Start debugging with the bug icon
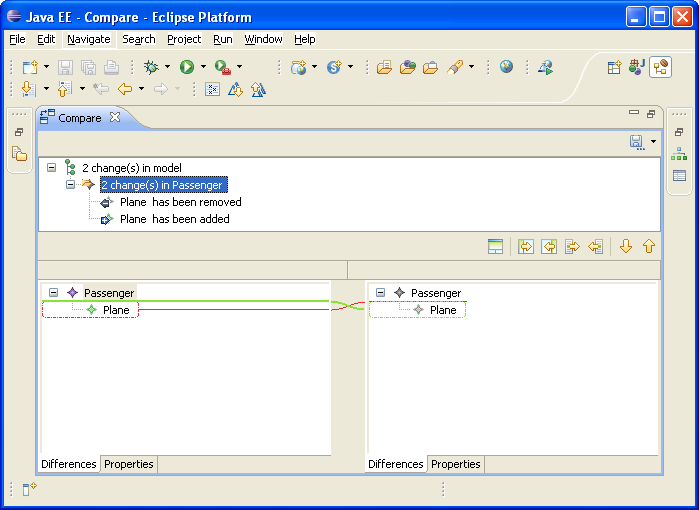 pos(151,67)
